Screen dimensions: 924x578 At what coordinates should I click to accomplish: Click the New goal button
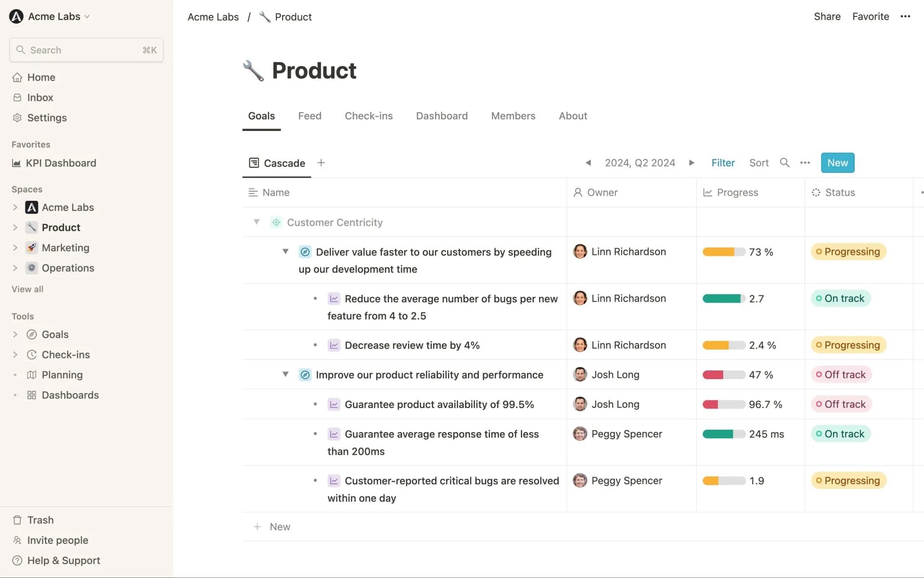[x=837, y=162]
